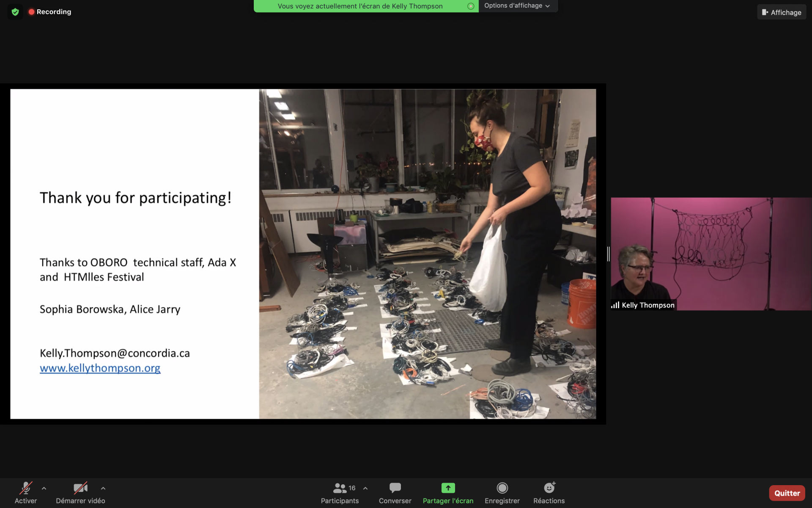Leave the meeting with Quitter
The height and width of the screenshot is (508, 812).
tap(787, 493)
